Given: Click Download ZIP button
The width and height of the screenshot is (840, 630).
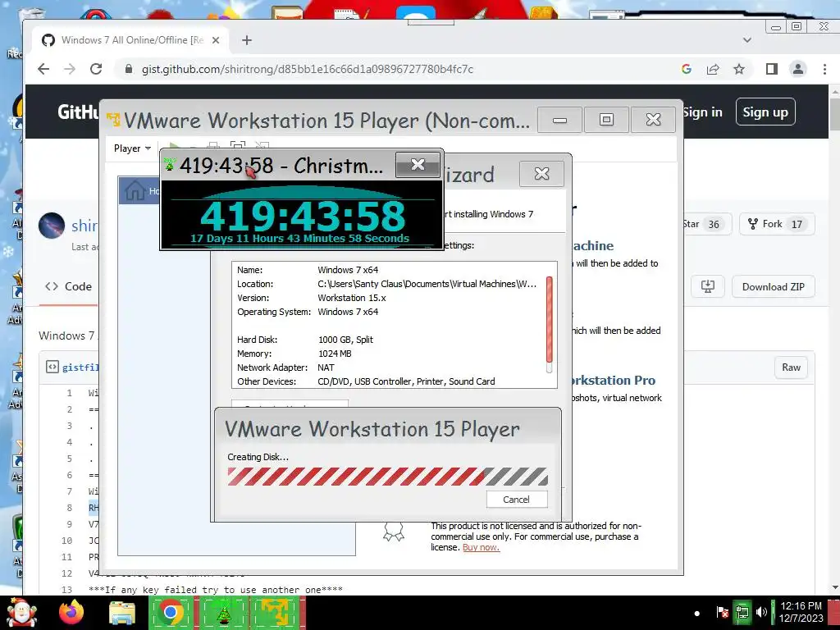Looking at the screenshot, I should pos(773,286).
